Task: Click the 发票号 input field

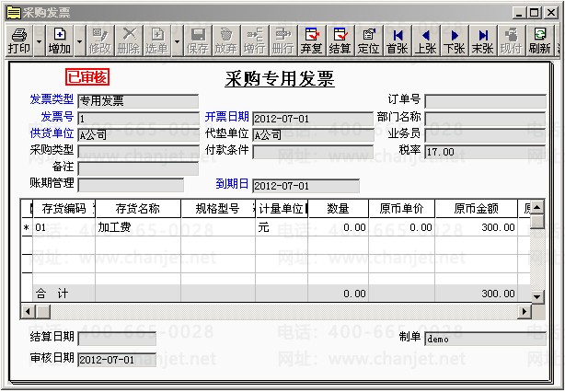Action: (x=138, y=119)
